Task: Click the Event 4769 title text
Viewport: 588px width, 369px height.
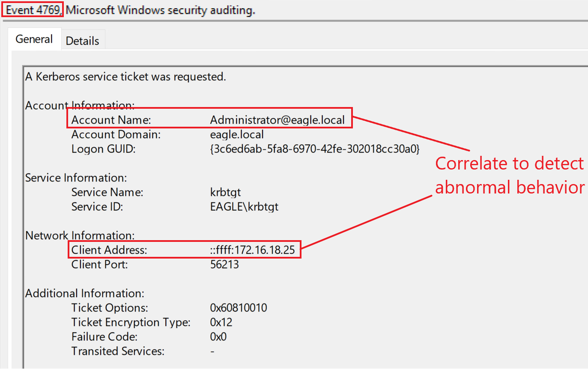Action: coord(33,10)
